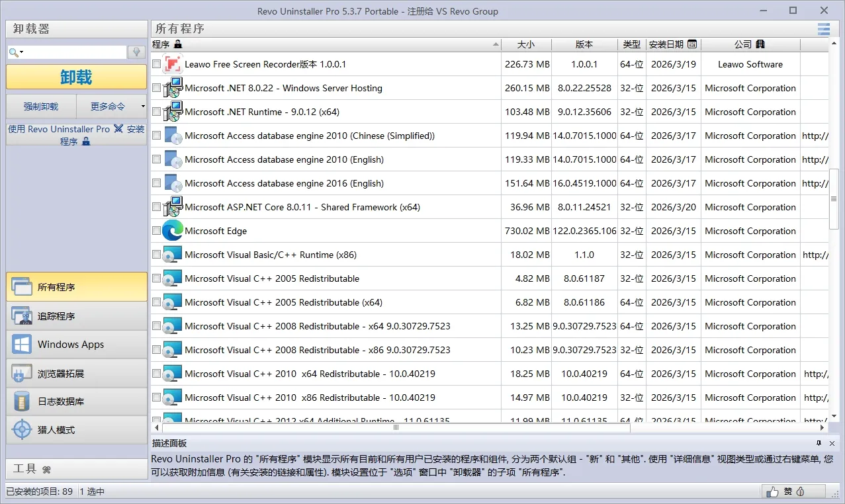Screen dimensions: 845x504
Task: Unpin the 描述面板 with the pin icon
Action: [819, 443]
